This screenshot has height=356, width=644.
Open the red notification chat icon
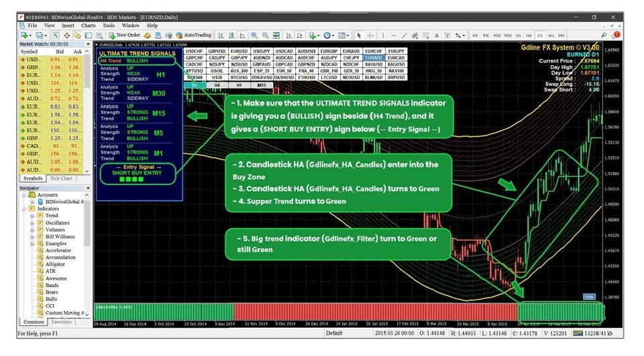tap(616, 36)
